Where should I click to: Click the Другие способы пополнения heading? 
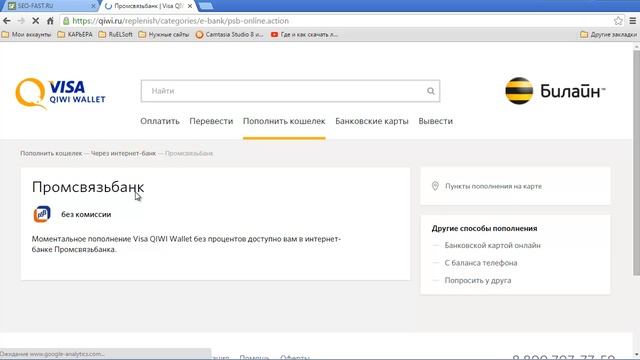(484, 228)
